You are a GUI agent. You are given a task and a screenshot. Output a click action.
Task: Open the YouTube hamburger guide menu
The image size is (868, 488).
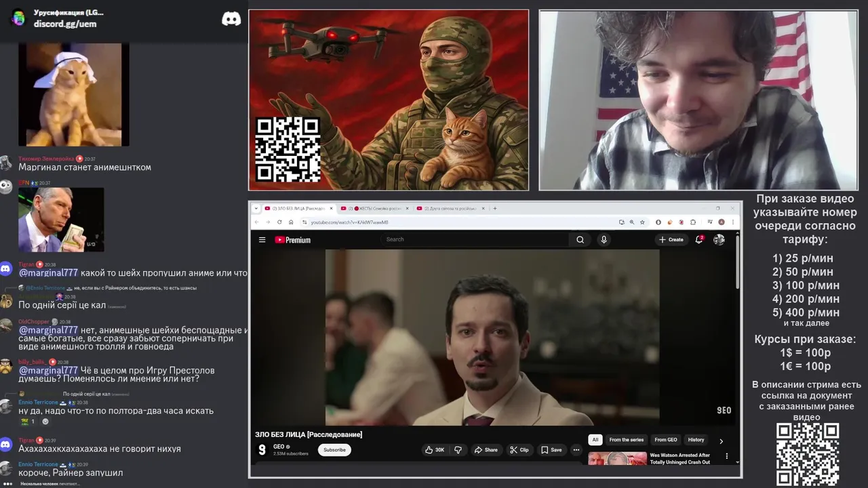[262, 239]
